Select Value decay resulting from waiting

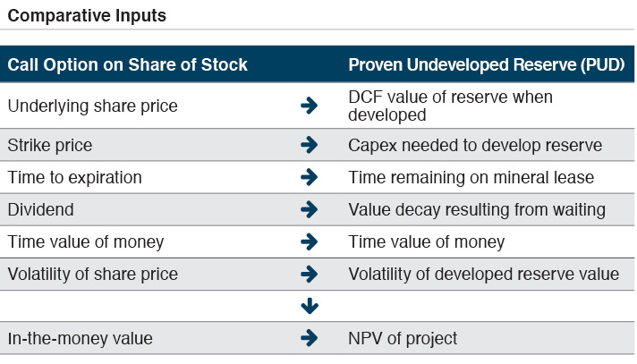tap(477, 209)
